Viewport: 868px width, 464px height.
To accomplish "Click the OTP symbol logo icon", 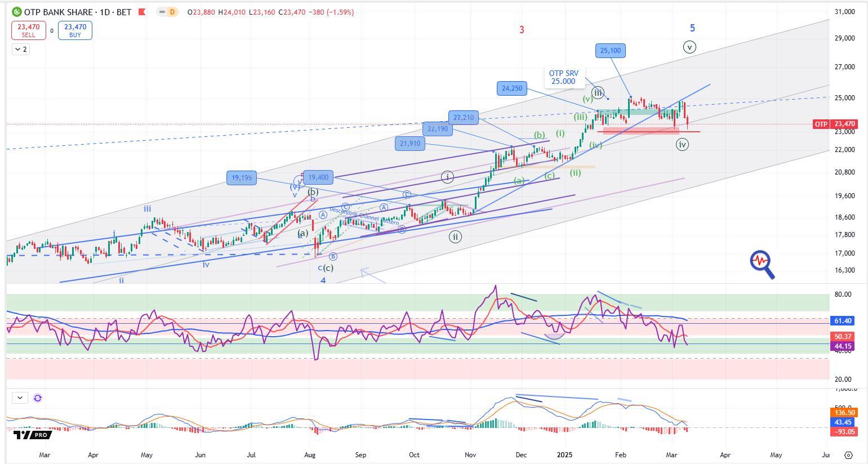I will point(16,12).
